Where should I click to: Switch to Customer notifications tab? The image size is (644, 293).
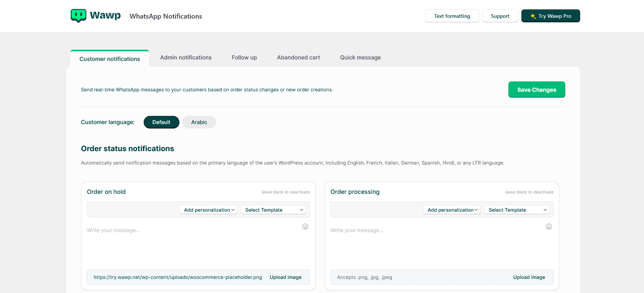coord(110,59)
